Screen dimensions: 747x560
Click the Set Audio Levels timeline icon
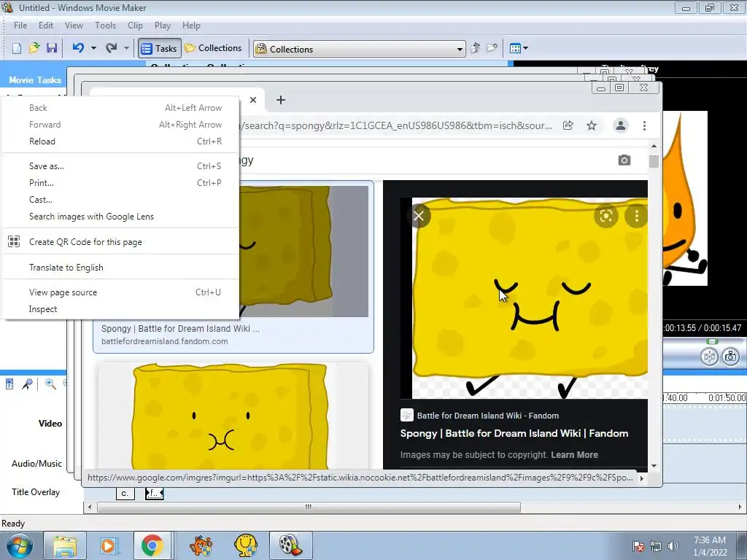click(9, 384)
